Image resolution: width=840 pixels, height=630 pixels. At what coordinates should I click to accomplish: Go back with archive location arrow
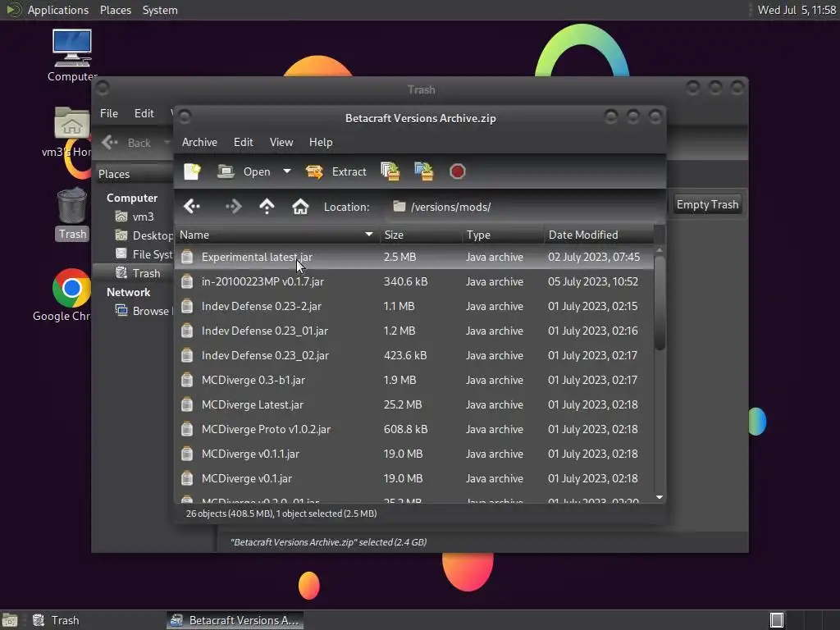click(192, 206)
